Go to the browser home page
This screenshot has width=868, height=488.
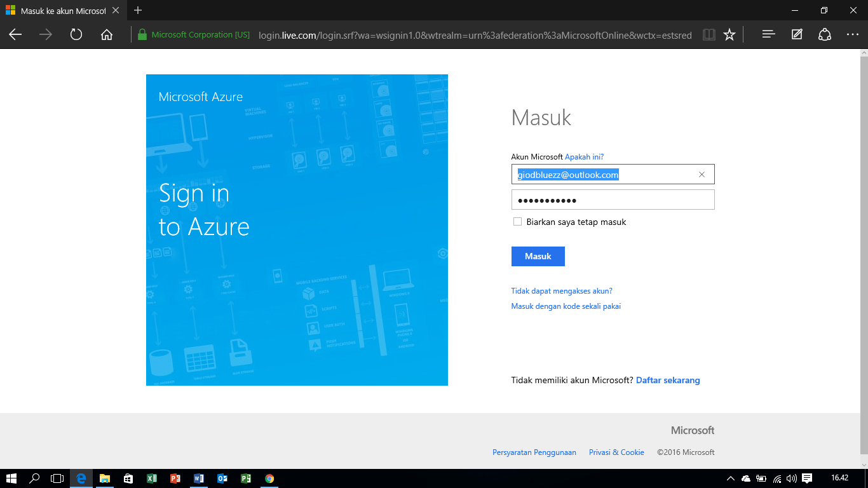[x=106, y=35]
